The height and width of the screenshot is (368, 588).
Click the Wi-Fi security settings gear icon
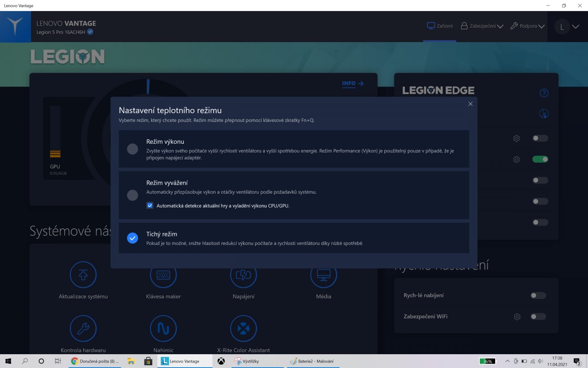[x=517, y=317]
